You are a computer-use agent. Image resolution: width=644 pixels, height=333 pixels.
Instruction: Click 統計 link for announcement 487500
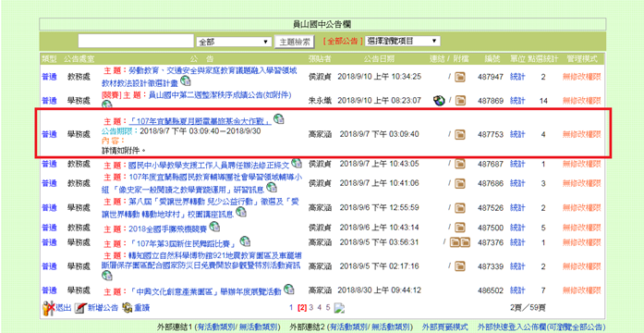(x=517, y=228)
